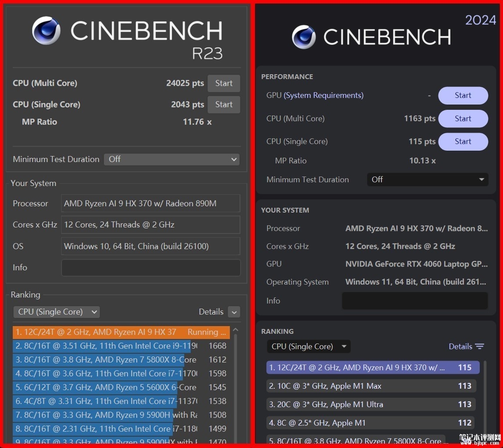503x448 pixels.
Task: Open 2024 Minimum Test Duration dropdown
Action: 428,179
